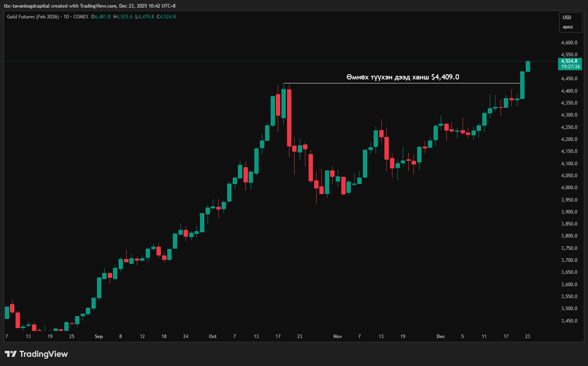
Task: Click the Oct label on time axis
Action: (x=213, y=336)
